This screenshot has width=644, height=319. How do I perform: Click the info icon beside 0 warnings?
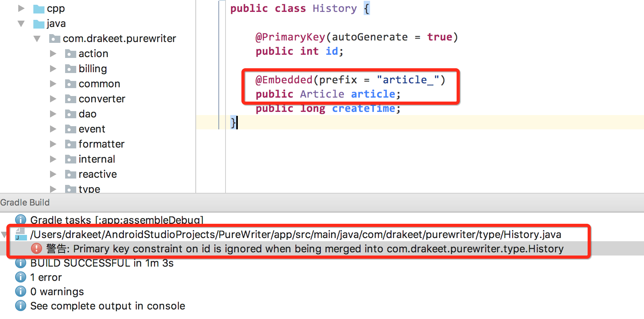[21, 292]
